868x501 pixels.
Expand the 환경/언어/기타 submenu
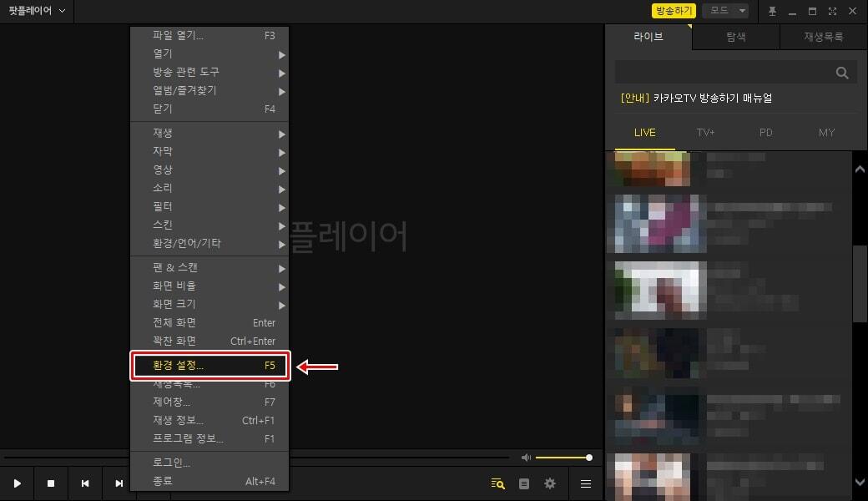[x=209, y=243]
